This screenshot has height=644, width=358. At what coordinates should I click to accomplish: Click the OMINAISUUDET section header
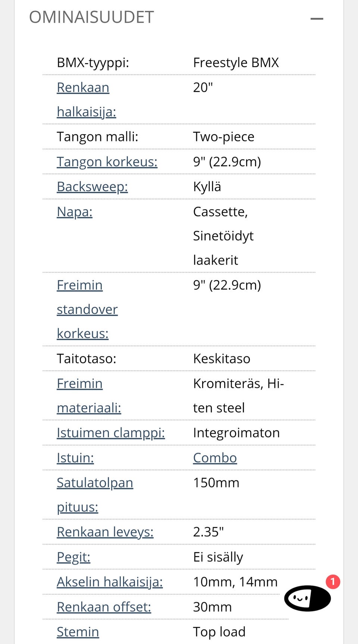[x=92, y=17]
